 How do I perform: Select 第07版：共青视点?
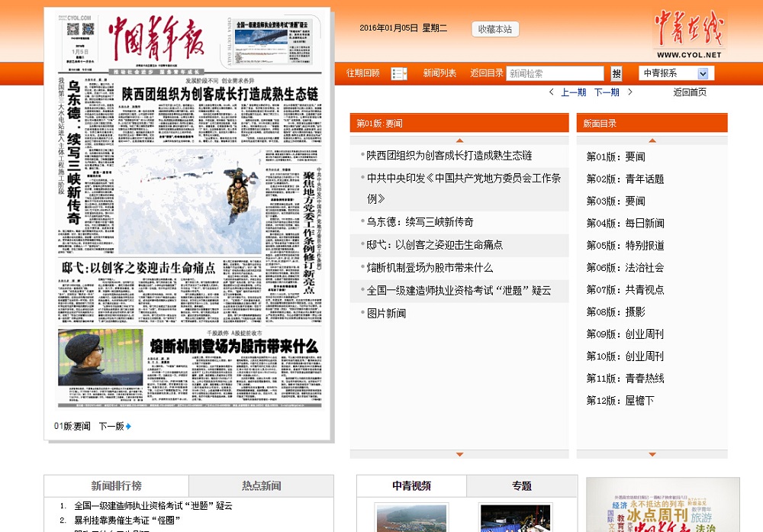(626, 289)
